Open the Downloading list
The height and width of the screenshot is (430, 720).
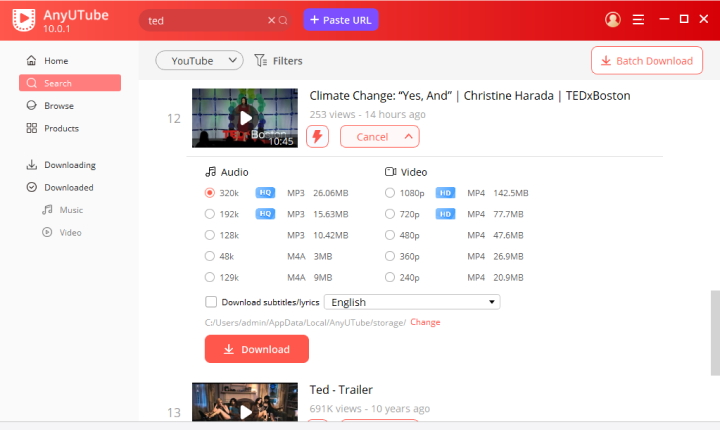pos(70,165)
